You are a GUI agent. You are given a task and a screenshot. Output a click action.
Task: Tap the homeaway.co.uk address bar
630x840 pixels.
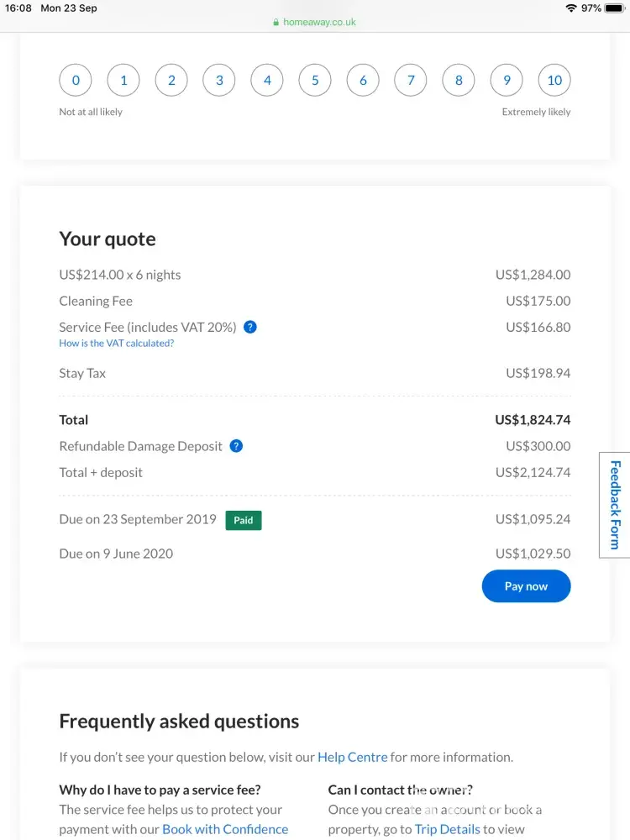tap(315, 23)
